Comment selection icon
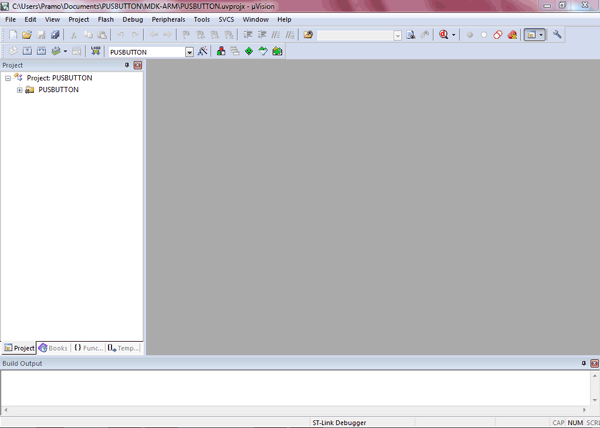Viewport: 600px width, 428px height. (x=276, y=35)
